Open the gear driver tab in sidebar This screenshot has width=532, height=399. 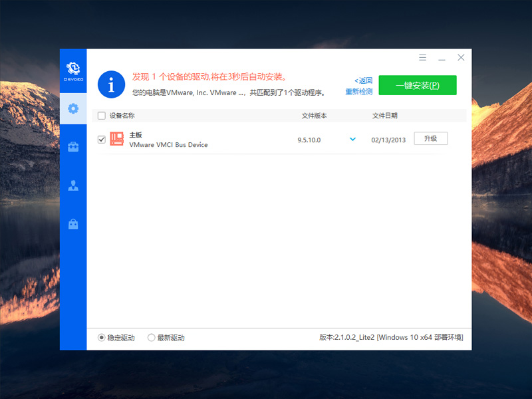point(73,108)
